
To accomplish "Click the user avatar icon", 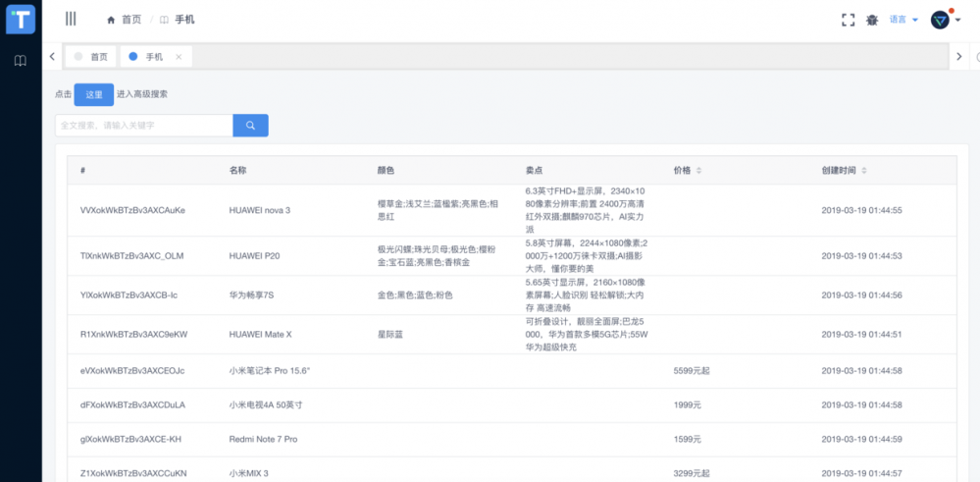I will tap(940, 20).
